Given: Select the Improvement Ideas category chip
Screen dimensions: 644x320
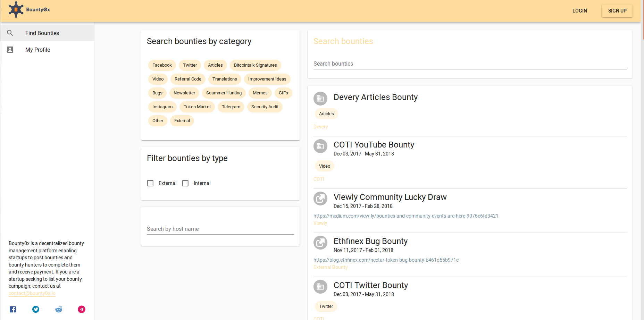Looking at the screenshot, I should pos(267,79).
